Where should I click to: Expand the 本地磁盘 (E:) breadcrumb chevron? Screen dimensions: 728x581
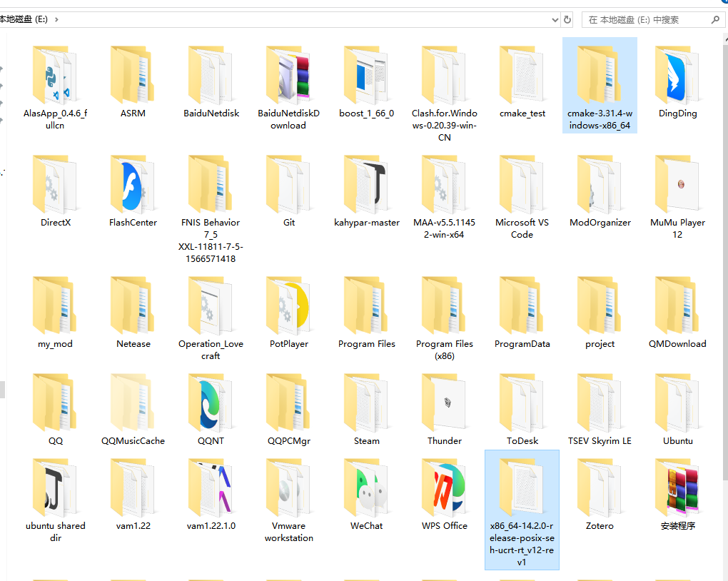pyautogui.click(x=56, y=19)
